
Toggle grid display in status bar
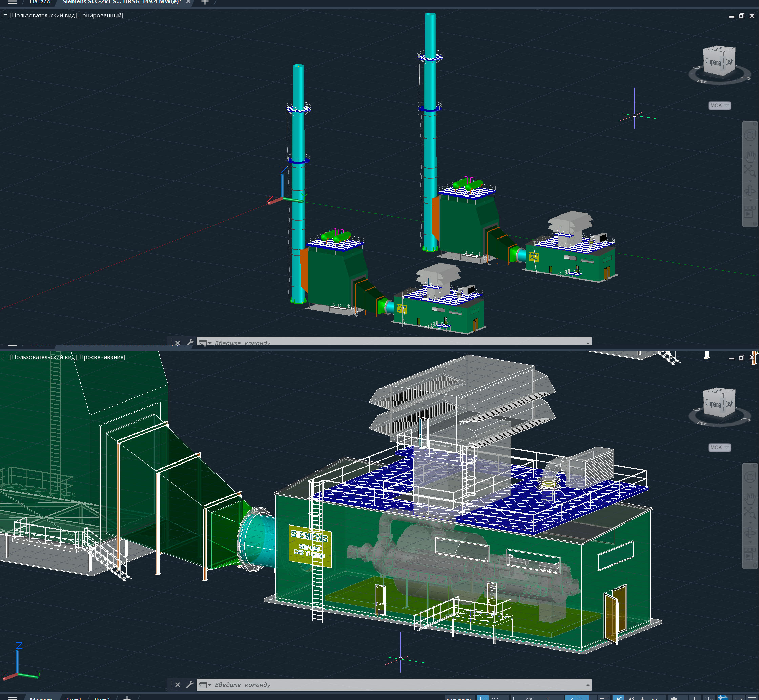pos(483,698)
